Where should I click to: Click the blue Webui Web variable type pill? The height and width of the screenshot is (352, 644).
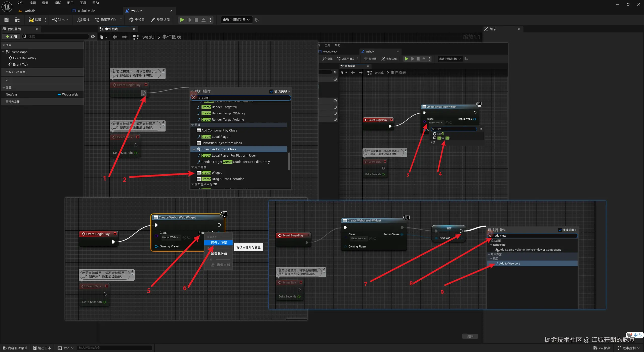59,95
